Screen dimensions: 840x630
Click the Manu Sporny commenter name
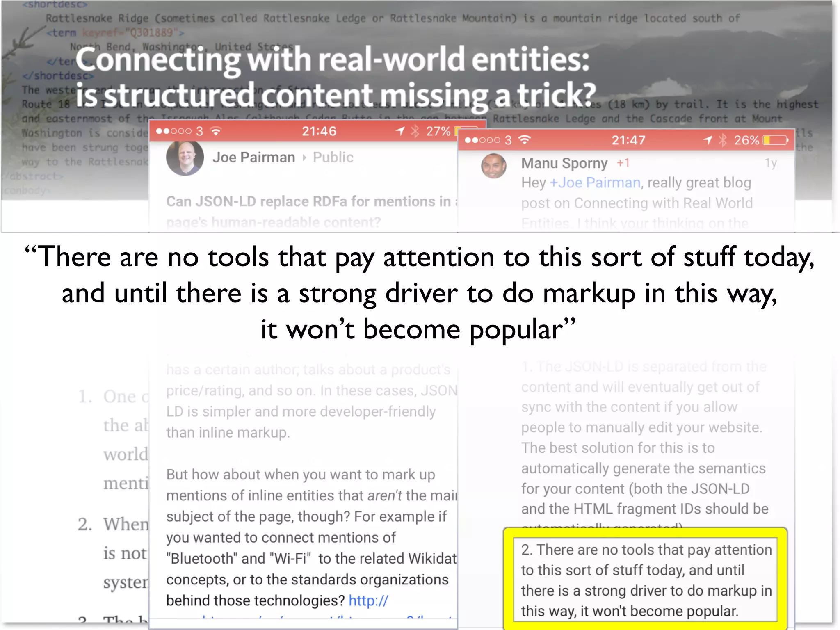[x=564, y=163]
